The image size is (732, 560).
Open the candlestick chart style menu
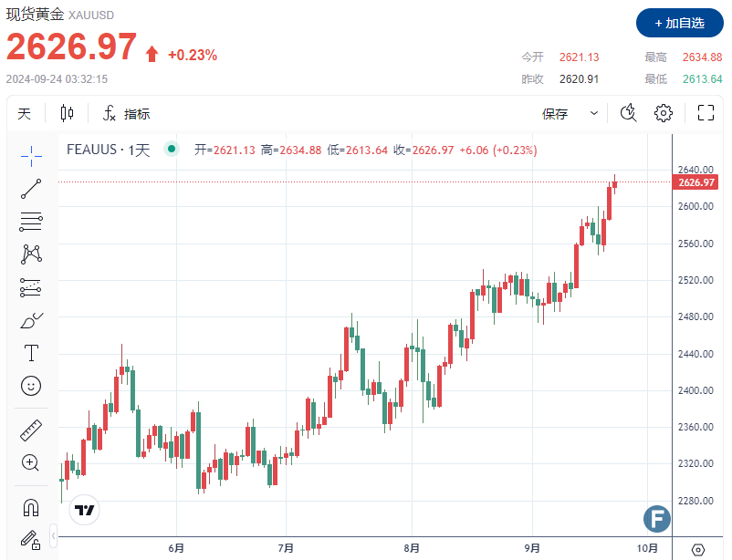click(67, 114)
